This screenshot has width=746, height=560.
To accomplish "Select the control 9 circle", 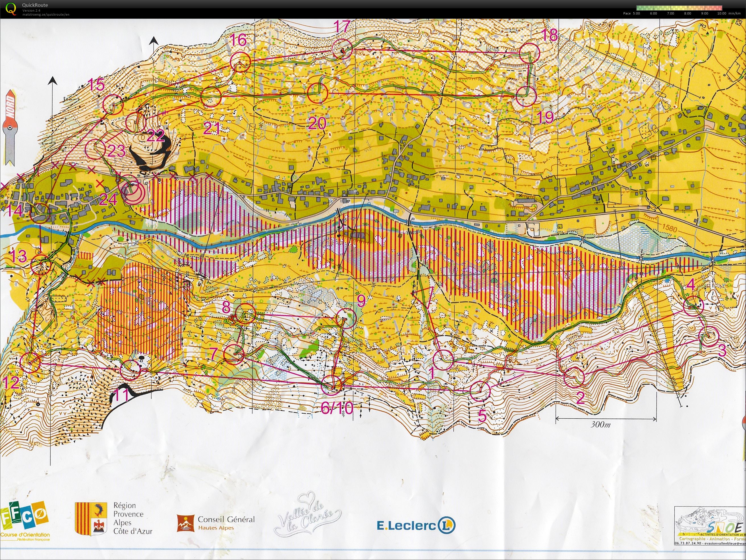I will tap(346, 318).
